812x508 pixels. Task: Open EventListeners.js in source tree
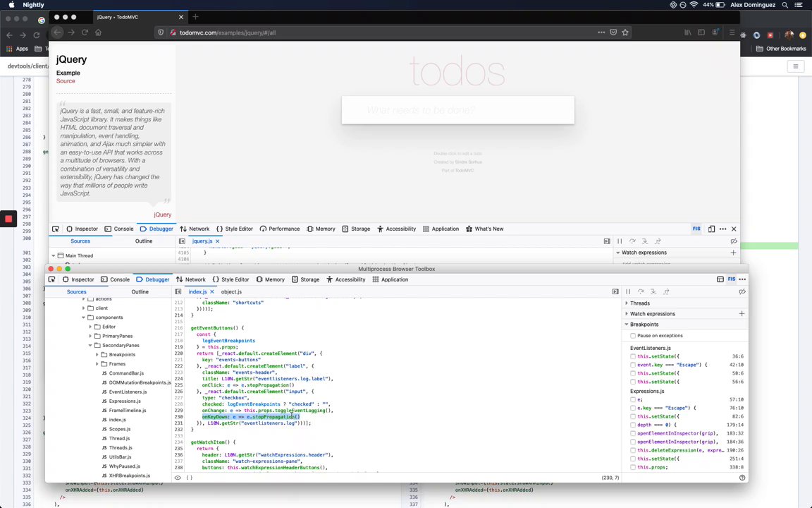(x=128, y=392)
